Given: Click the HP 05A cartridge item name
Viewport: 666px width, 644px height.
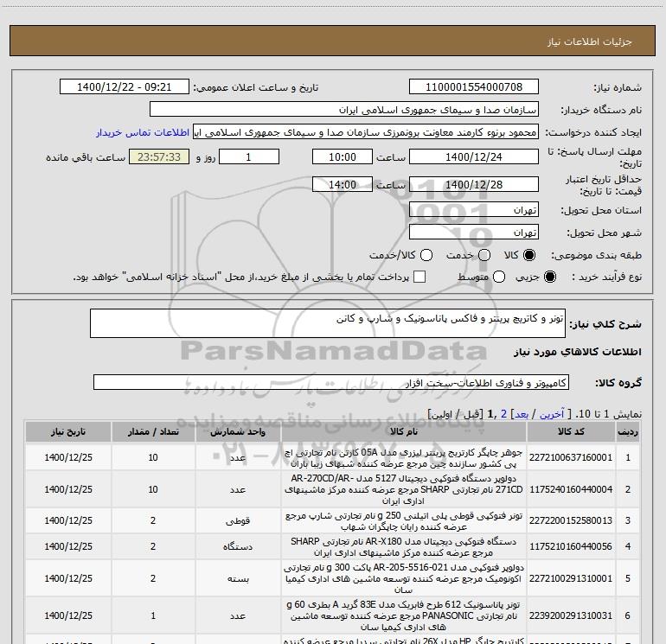Looking at the screenshot, I should click(404, 457).
